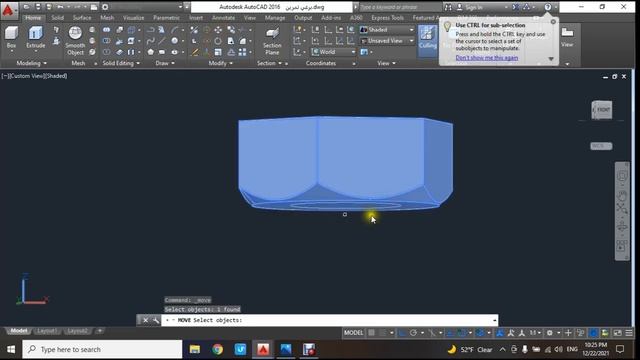
Task: Switch to the Layout1 tab
Action: point(47,331)
